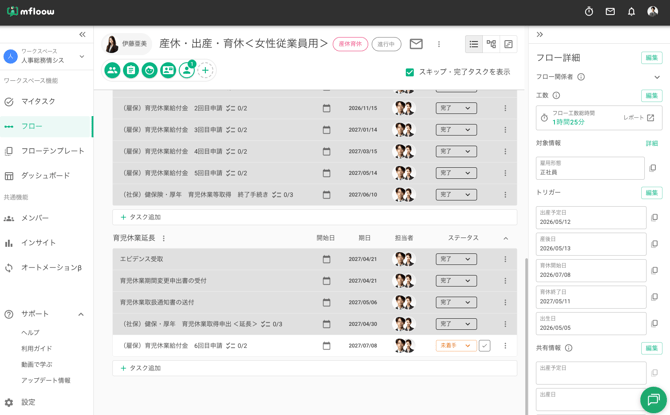Open status dropdown for 6回目申請 task

pos(456,346)
